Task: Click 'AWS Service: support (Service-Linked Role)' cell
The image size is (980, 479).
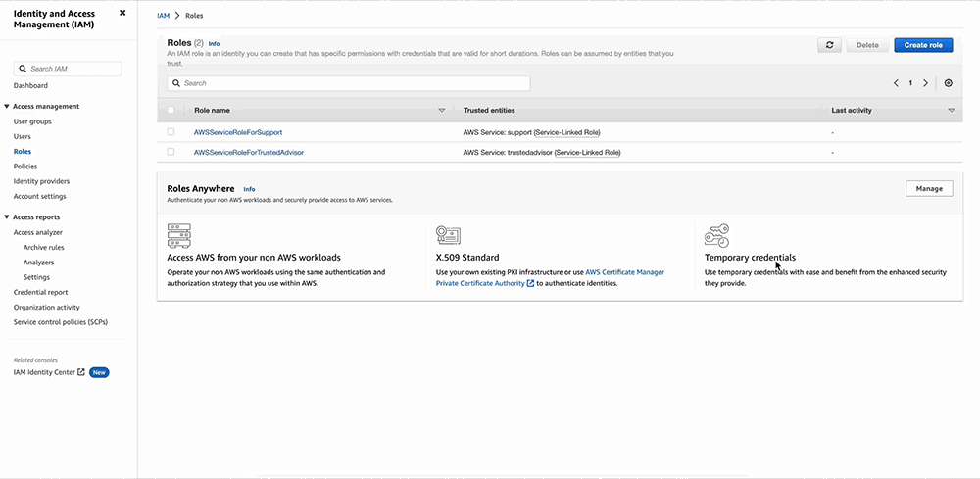Action: coord(532,132)
